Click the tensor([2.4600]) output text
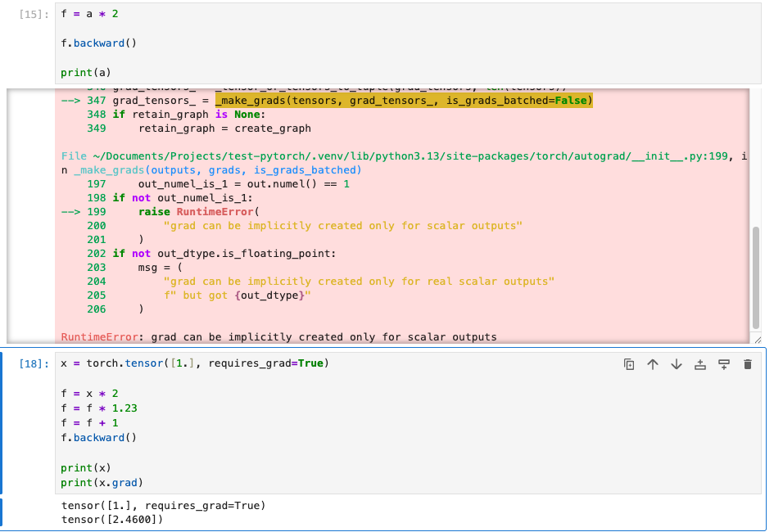The width and height of the screenshot is (774, 532). click(111, 519)
